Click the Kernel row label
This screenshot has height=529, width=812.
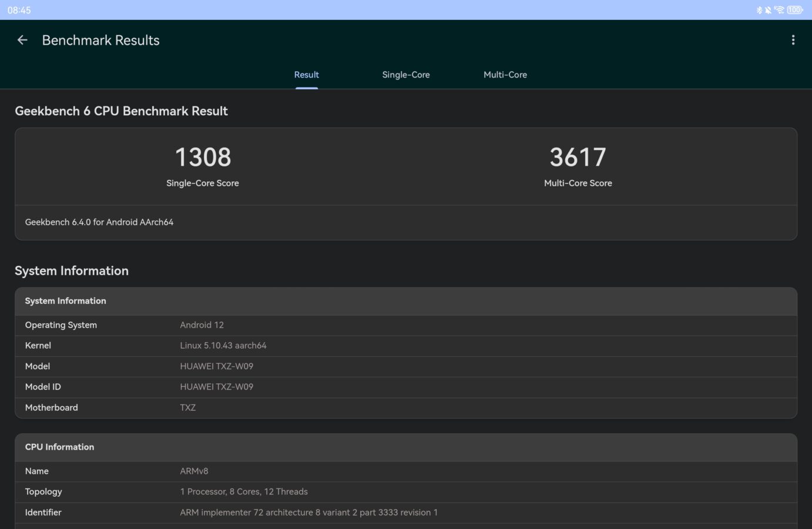pyautogui.click(x=38, y=346)
